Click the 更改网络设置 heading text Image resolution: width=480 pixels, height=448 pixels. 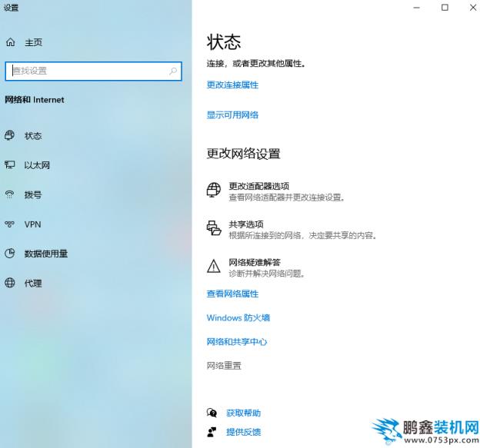coord(243,154)
